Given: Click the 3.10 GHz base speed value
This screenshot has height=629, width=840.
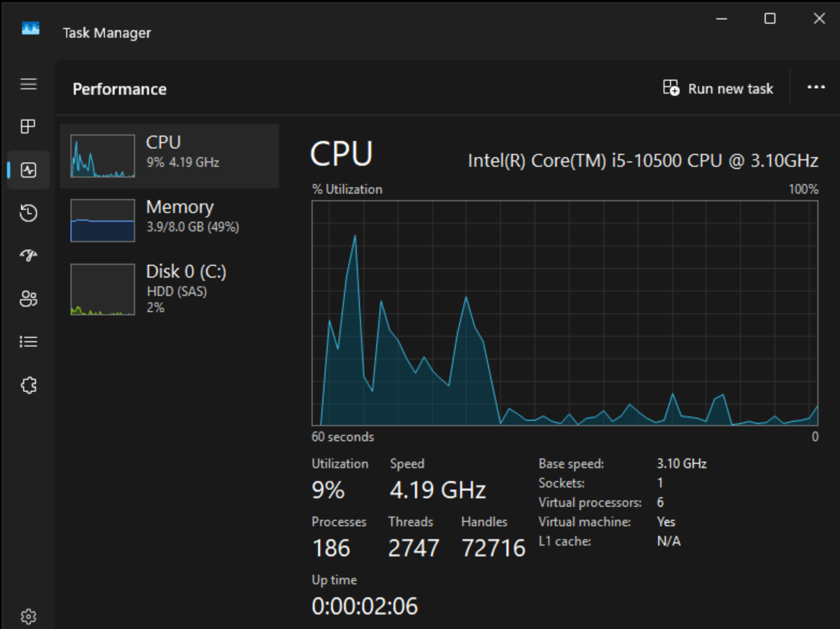Looking at the screenshot, I should tap(682, 464).
